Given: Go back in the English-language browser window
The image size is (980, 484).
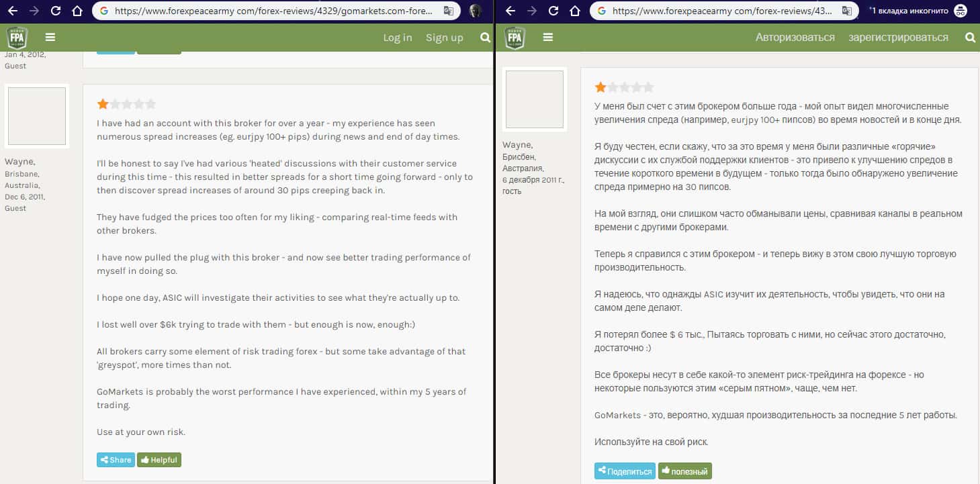Looking at the screenshot, I should pyautogui.click(x=13, y=11).
